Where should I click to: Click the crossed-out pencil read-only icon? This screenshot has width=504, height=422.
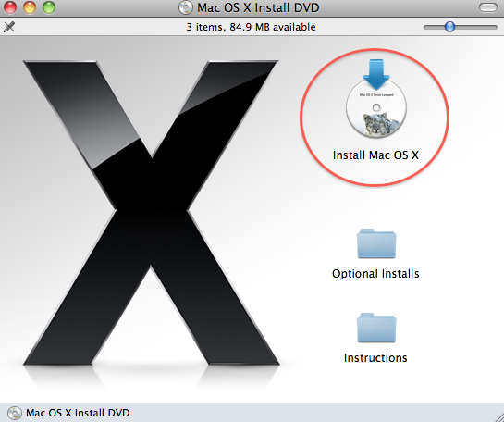[9, 27]
